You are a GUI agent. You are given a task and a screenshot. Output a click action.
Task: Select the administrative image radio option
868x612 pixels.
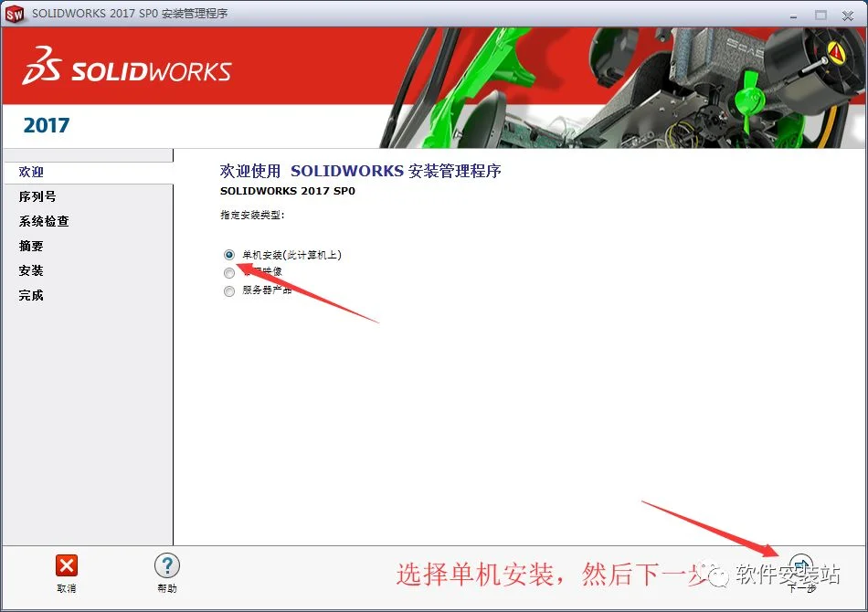229,273
